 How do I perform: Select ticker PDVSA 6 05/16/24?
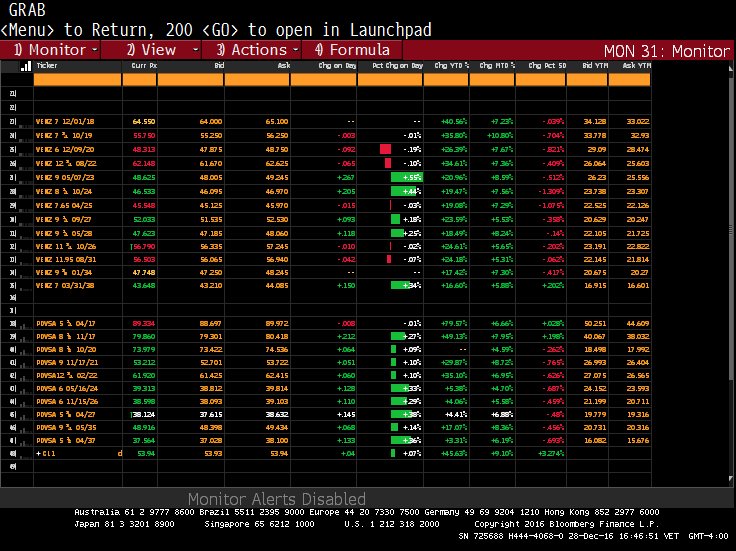pos(67,389)
